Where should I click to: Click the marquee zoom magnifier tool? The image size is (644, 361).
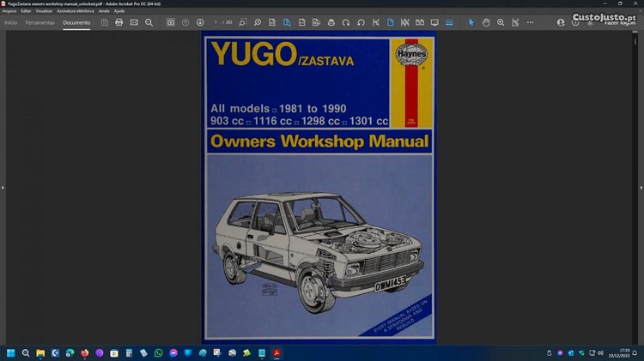[501, 22]
